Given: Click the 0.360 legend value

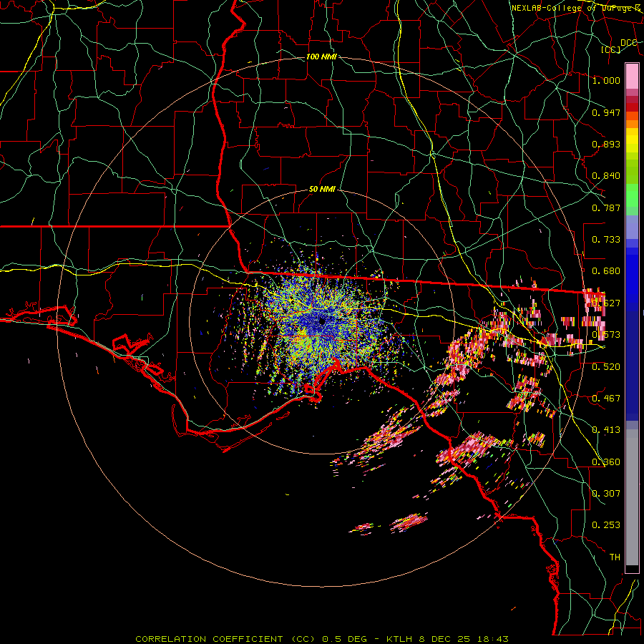Looking at the screenshot, I should click(606, 462).
